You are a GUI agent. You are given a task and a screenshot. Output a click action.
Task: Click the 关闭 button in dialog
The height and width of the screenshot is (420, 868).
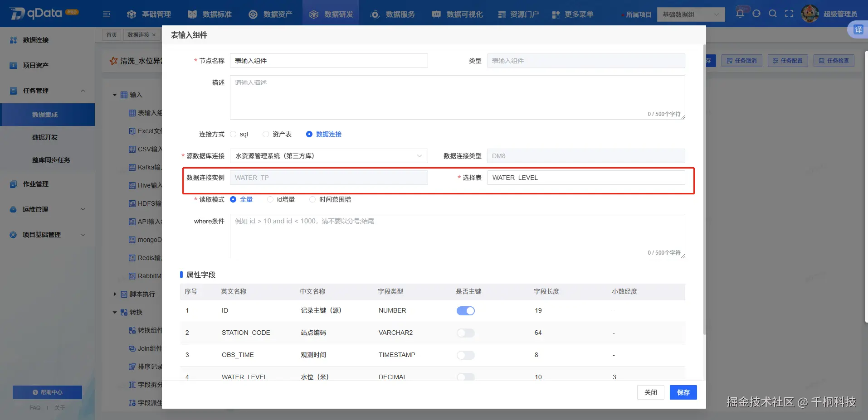pyautogui.click(x=651, y=392)
